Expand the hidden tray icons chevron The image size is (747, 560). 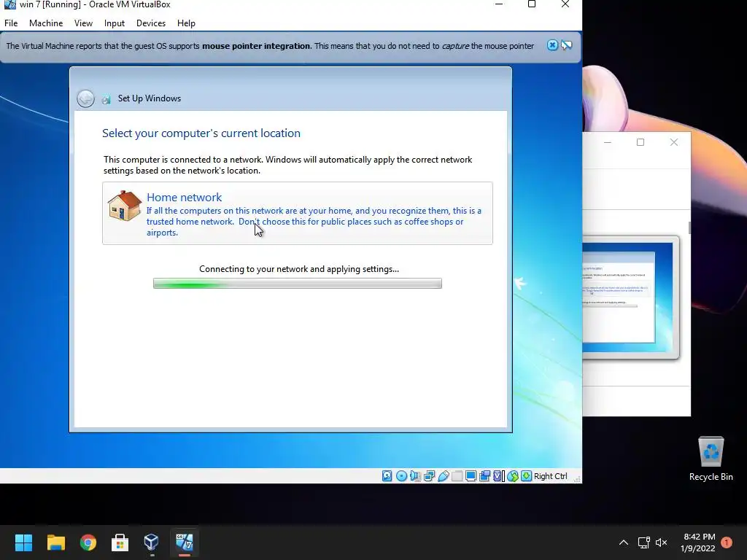[x=623, y=542]
